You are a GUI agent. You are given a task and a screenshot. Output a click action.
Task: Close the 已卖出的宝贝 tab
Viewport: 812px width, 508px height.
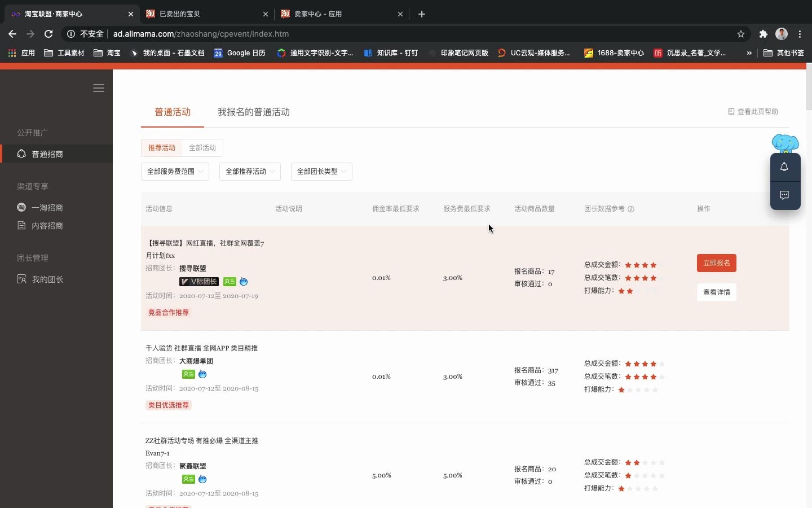point(266,14)
